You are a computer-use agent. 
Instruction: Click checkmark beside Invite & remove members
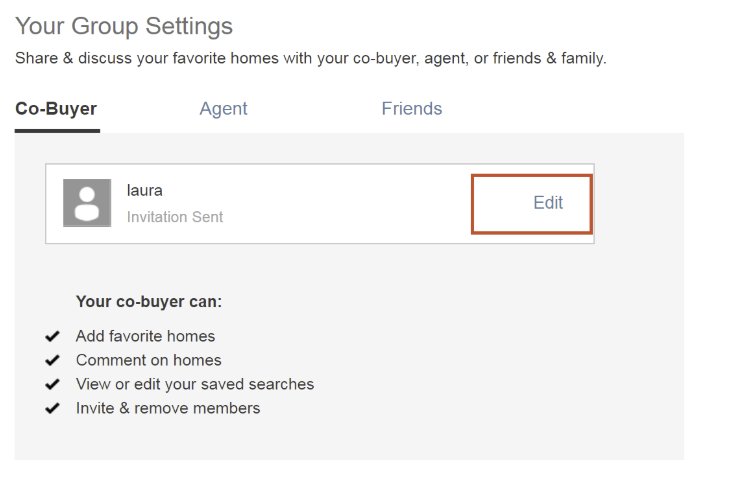(52, 408)
